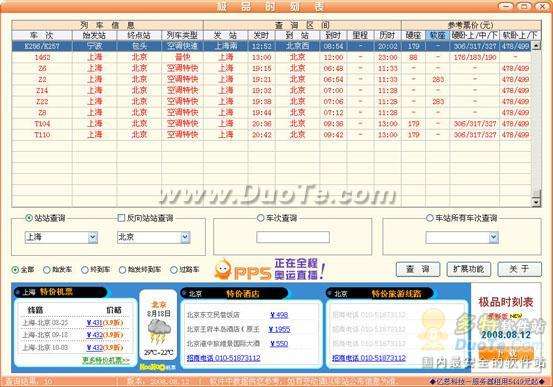
Task: Open the 扩展功能 button
Action: (469, 269)
